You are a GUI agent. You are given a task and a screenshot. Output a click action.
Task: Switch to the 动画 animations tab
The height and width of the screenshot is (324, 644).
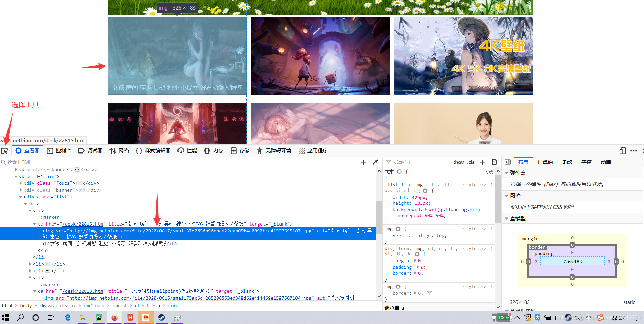coord(606,162)
